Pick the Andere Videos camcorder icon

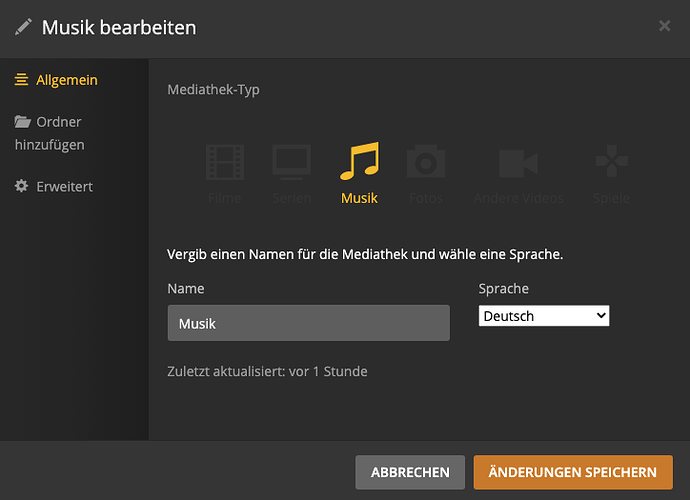[518, 163]
